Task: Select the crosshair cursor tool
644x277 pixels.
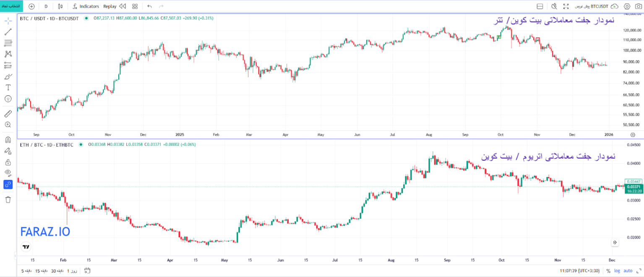Action: click(x=8, y=21)
